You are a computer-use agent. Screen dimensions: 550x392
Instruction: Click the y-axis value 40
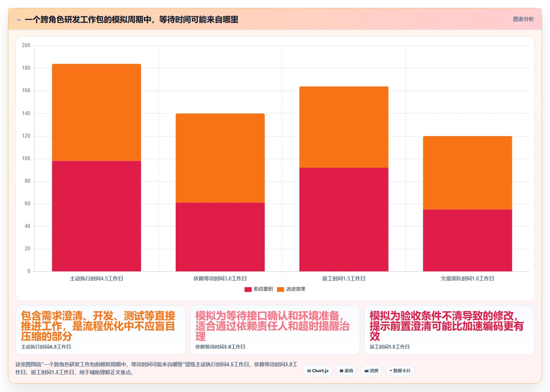tap(27, 226)
